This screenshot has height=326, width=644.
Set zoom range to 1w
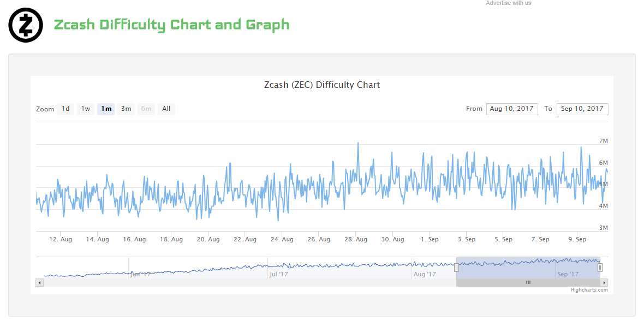(86, 109)
